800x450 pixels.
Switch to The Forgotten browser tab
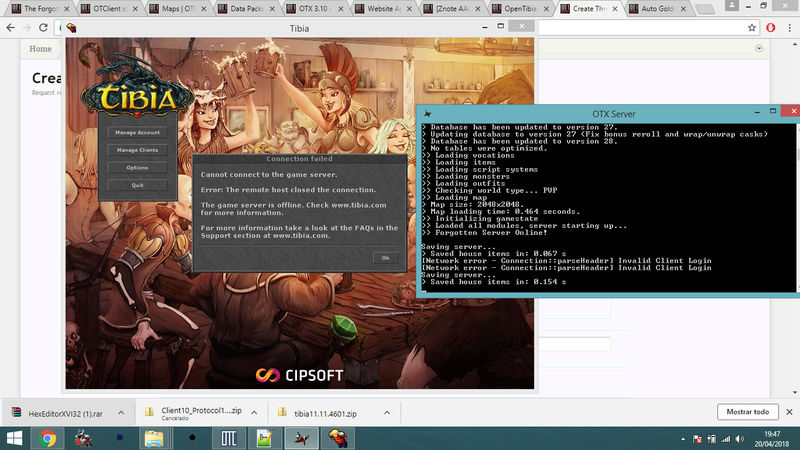40,9
